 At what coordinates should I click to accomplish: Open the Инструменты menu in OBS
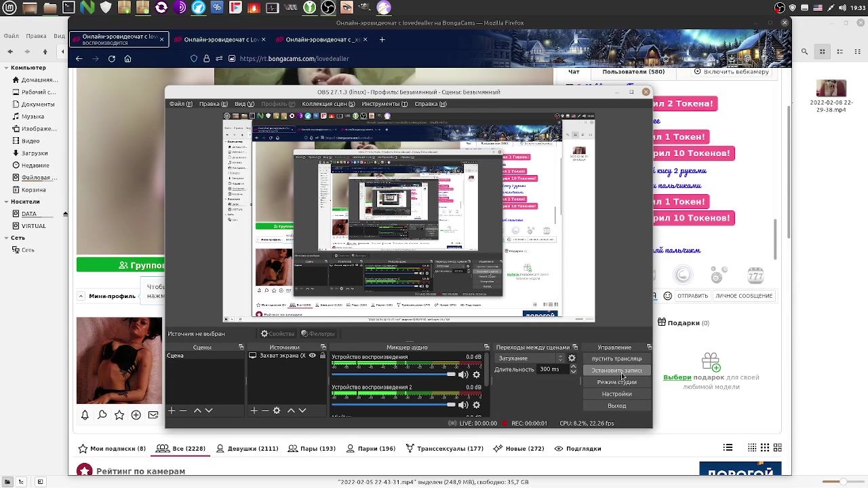tap(384, 104)
